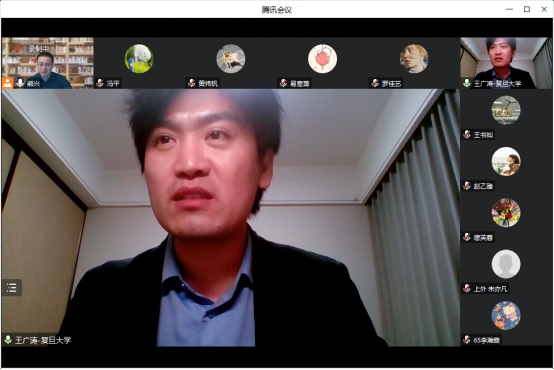The image size is (554, 370).
Task: Click the mic icon on the bookshelf video tile
Action: (x=20, y=83)
